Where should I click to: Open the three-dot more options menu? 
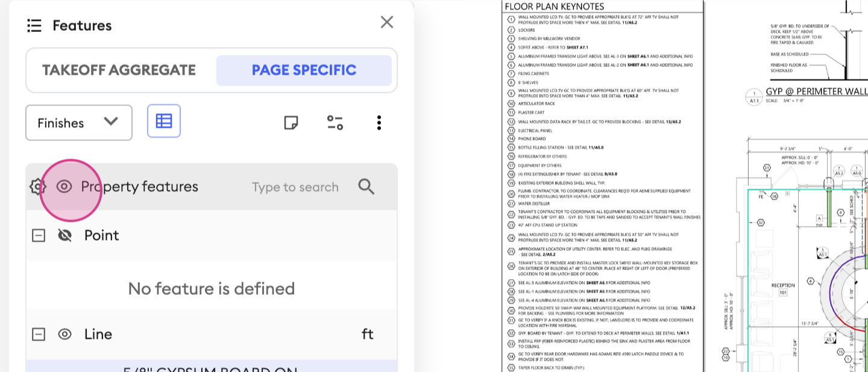click(x=379, y=123)
